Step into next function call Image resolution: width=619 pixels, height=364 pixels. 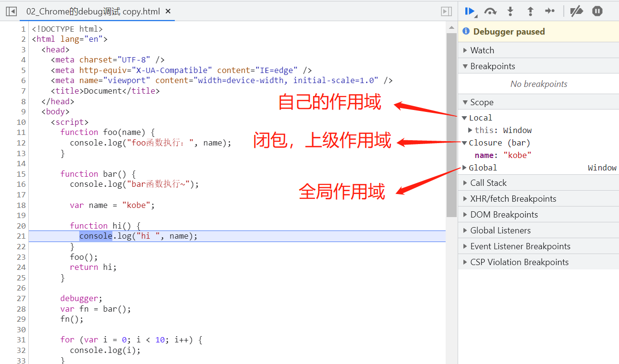coord(510,11)
